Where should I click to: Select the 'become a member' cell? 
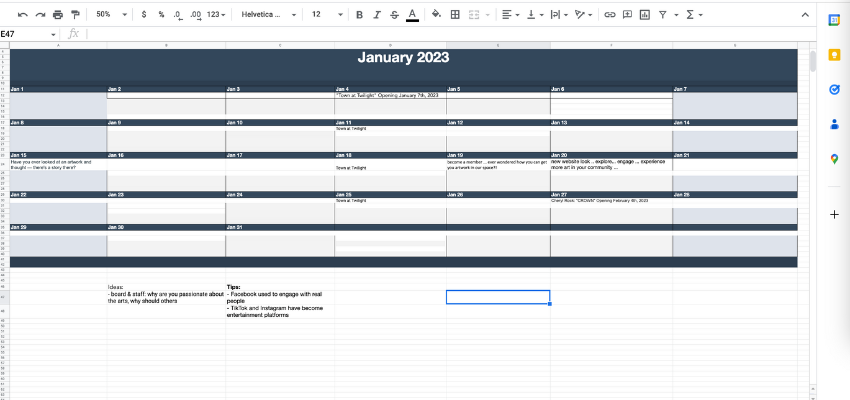[498, 165]
